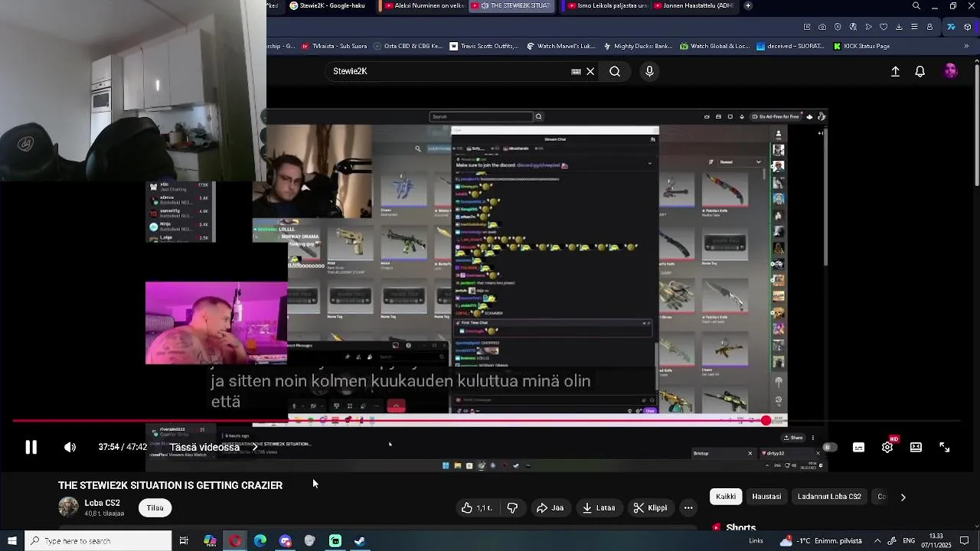Show more filter chips with the arrow
This screenshot has width=980, height=551.
903,497
